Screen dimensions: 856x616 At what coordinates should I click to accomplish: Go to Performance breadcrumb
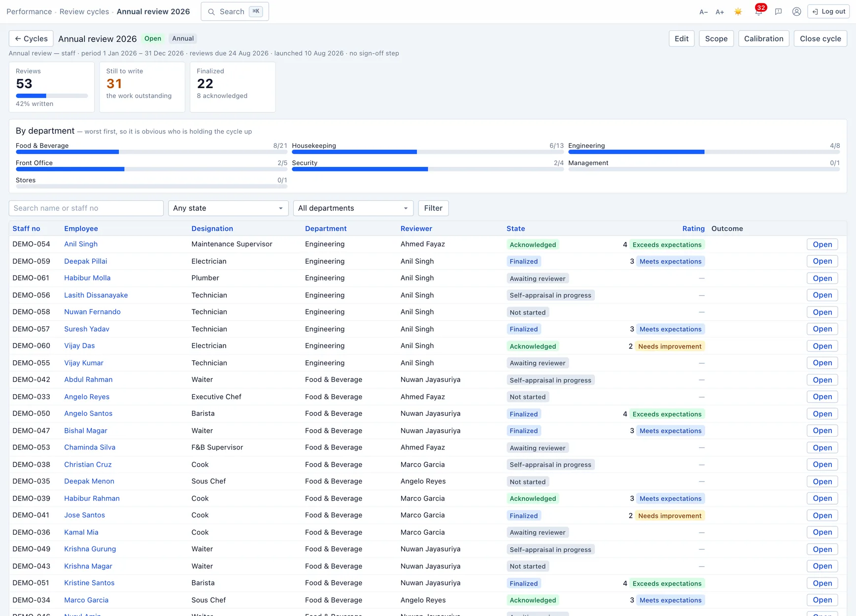coord(29,11)
